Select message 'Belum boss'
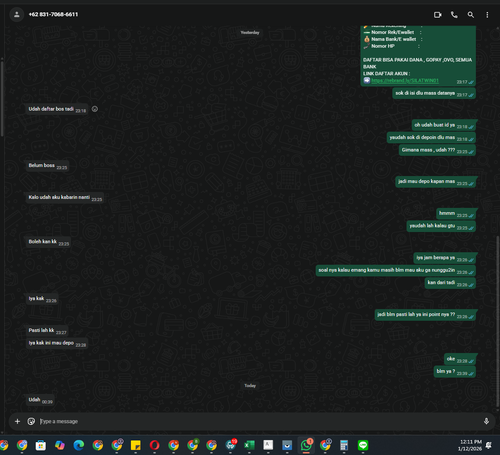500x455 pixels. [x=47, y=166]
